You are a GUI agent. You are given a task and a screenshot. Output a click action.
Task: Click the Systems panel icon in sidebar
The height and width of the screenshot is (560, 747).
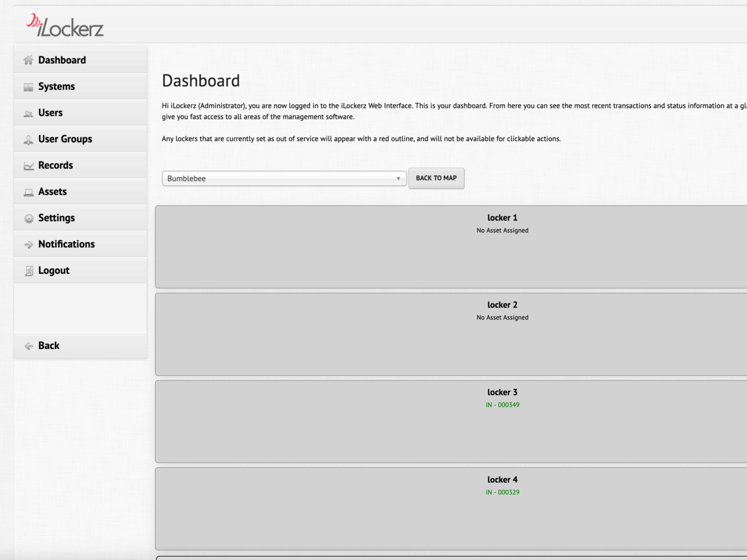pos(28,87)
